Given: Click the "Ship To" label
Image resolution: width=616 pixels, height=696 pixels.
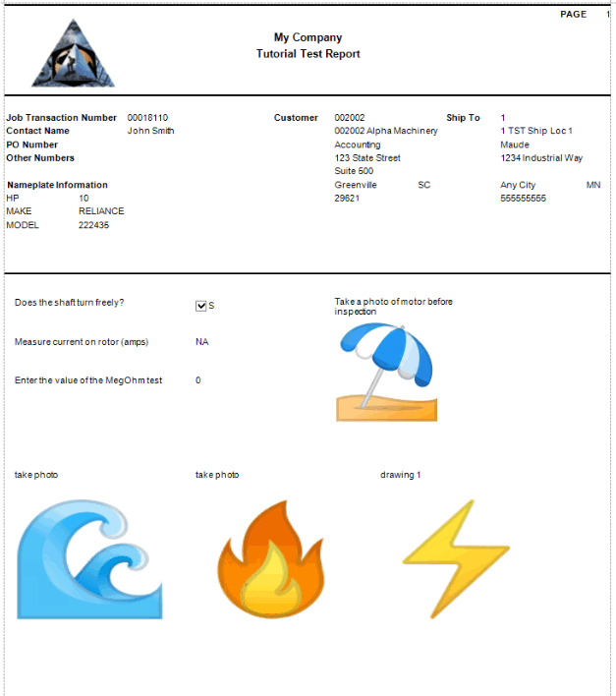Looking at the screenshot, I should coord(463,118).
